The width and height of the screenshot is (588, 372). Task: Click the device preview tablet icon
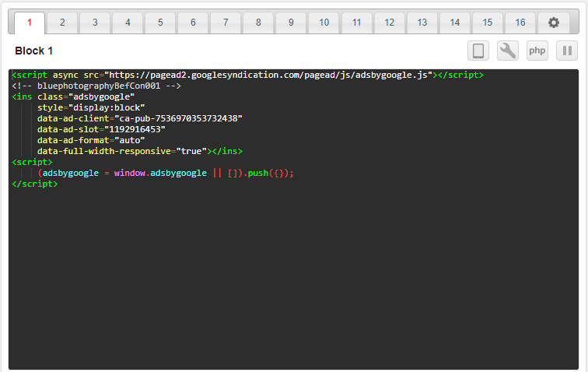coord(478,51)
